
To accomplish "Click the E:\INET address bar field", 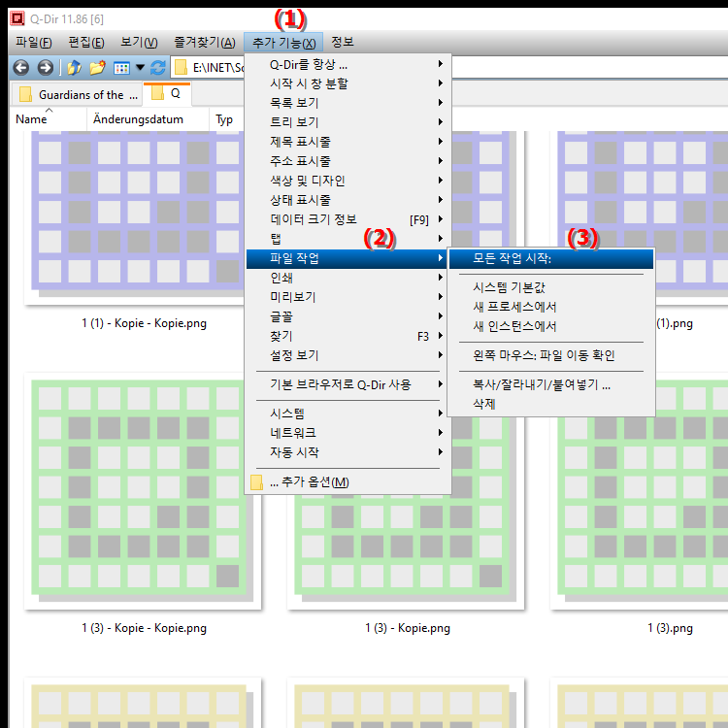I will (208, 68).
